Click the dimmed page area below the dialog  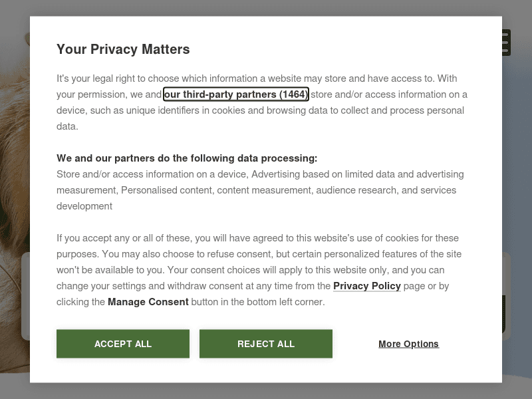[266, 391]
